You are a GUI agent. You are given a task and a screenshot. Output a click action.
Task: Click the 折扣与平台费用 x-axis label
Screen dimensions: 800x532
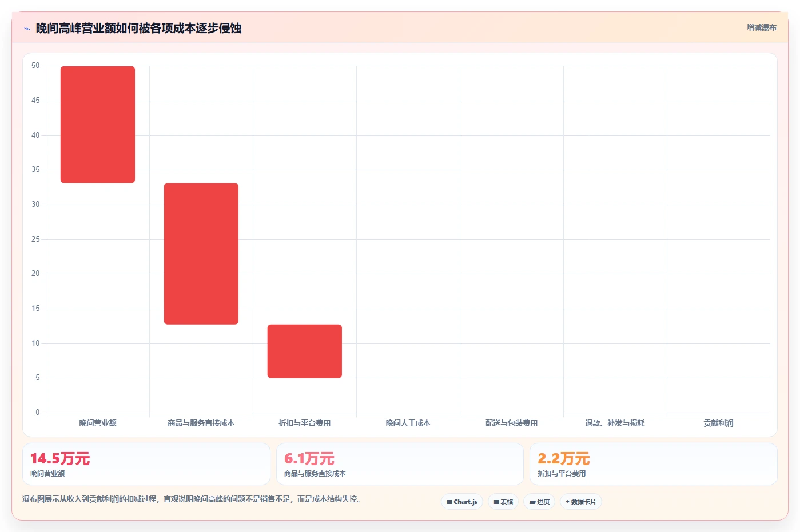click(305, 423)
